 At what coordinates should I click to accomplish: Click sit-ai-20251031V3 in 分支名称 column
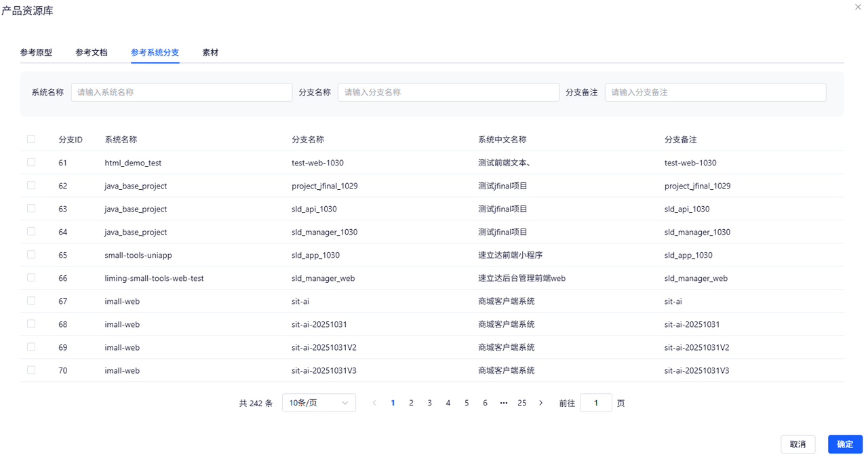324,370
